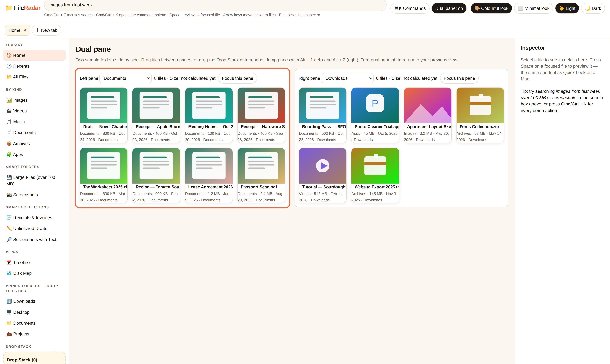Open the Disk Map view
This screenshot has width=610, height=364.
(x=34, y=273)
